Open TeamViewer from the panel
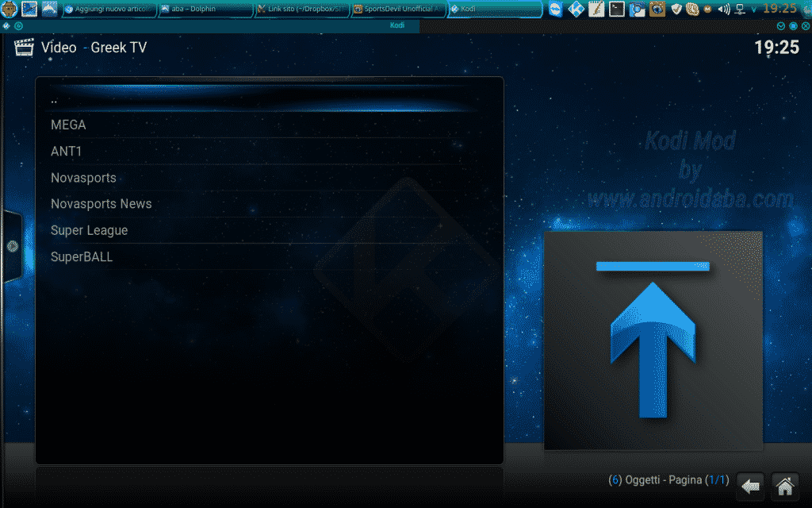Screen dimensions: 812x508 (x=556, y=9)
